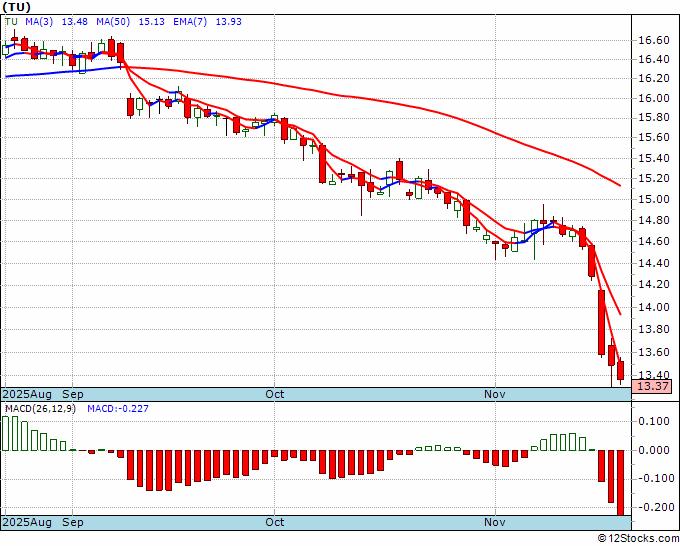The height and width of the screenshot is (546, 680).
Task: Click the 14.80 price axis label
Action: tap(654, 221)
